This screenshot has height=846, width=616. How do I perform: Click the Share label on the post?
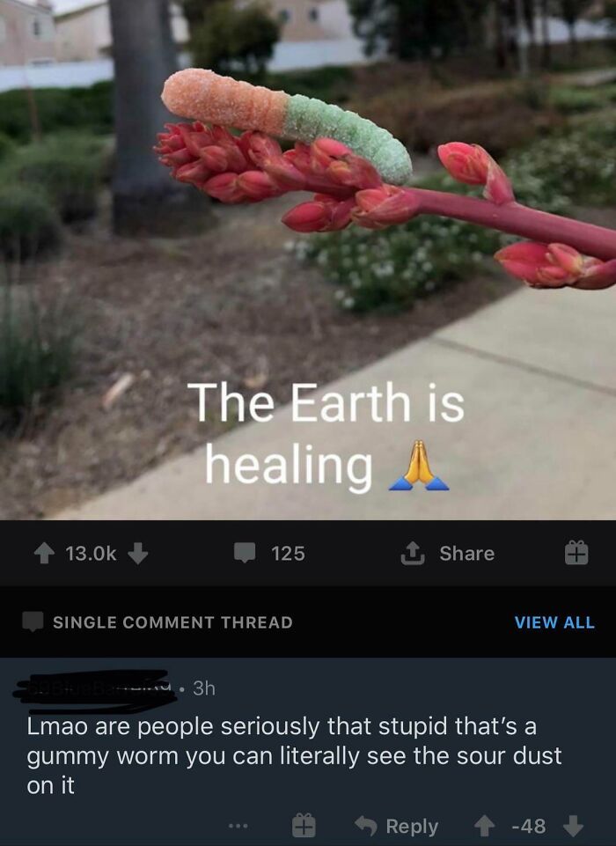pyautogui.click(x=467, y=553)
